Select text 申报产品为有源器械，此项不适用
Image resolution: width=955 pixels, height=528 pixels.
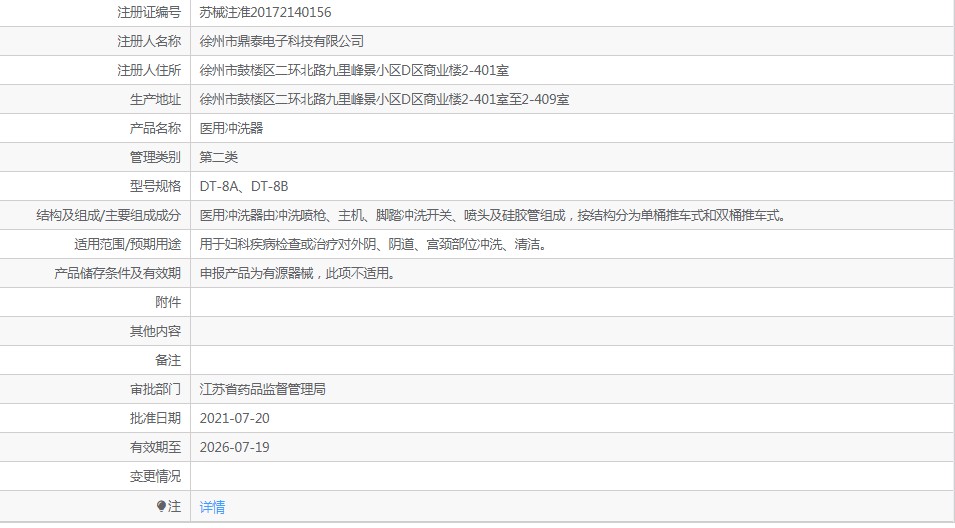click(297, 273)
